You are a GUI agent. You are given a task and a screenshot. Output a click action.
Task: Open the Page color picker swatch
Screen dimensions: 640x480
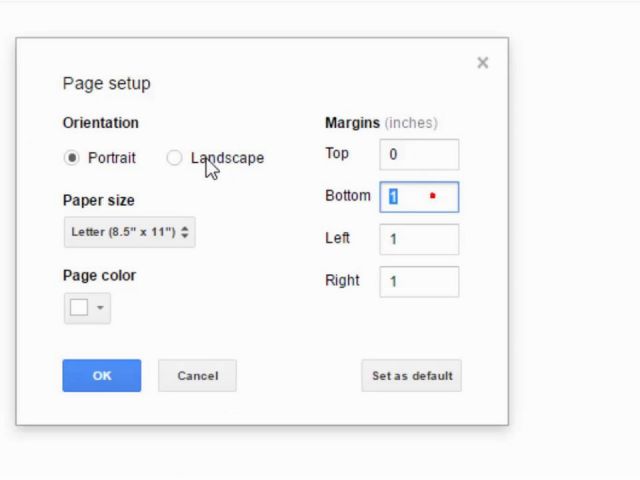79,308
